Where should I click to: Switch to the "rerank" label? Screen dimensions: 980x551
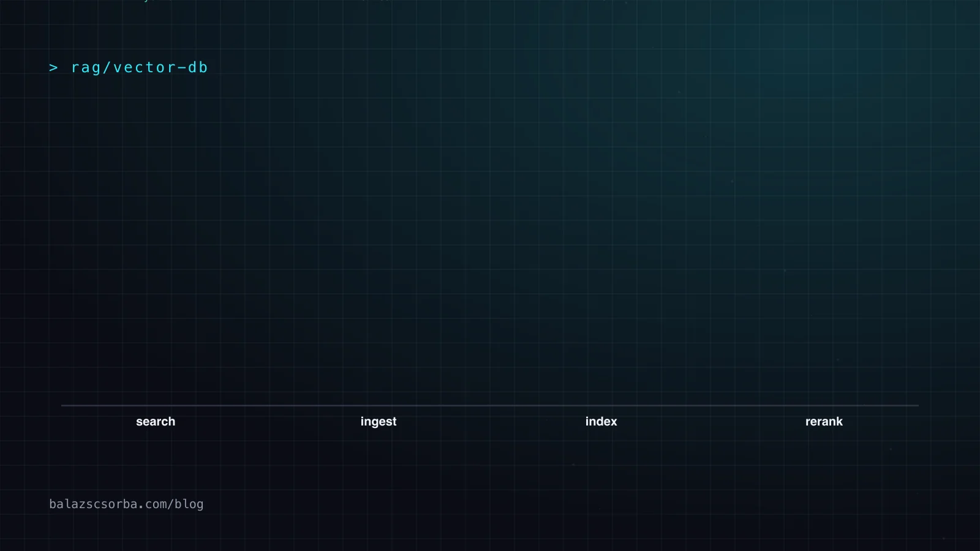tap(824, 421)
